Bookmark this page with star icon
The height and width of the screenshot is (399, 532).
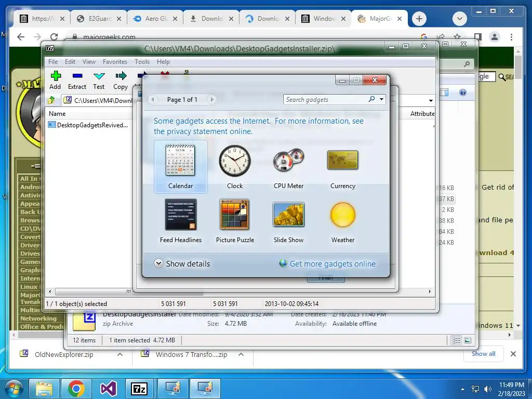coord(457,37)
